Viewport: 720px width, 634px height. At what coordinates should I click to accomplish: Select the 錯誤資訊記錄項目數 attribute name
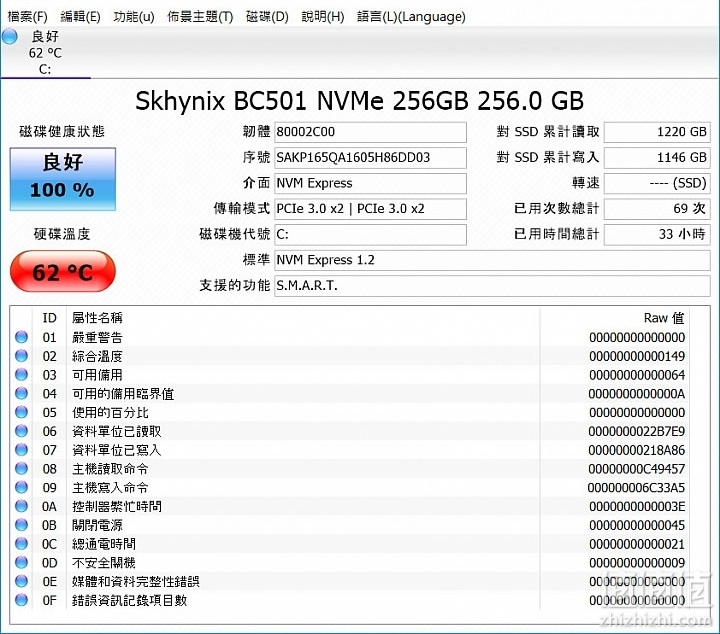[129, 601]
